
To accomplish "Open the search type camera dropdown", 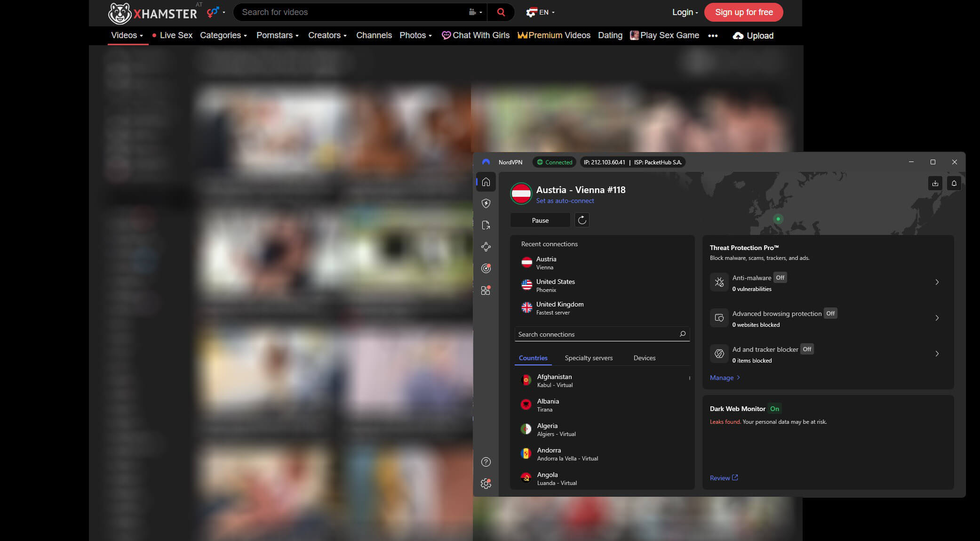I will coord(475,12).
